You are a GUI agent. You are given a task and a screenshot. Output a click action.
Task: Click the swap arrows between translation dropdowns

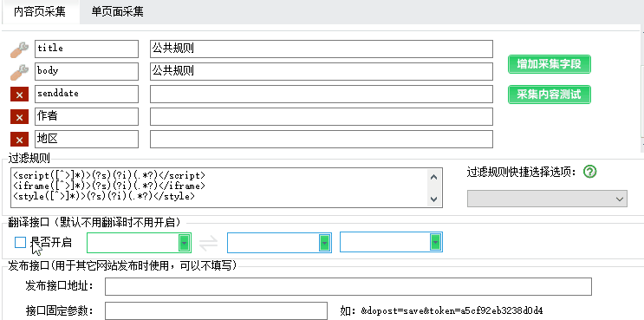pyautogui.click(x=209, y=243)
